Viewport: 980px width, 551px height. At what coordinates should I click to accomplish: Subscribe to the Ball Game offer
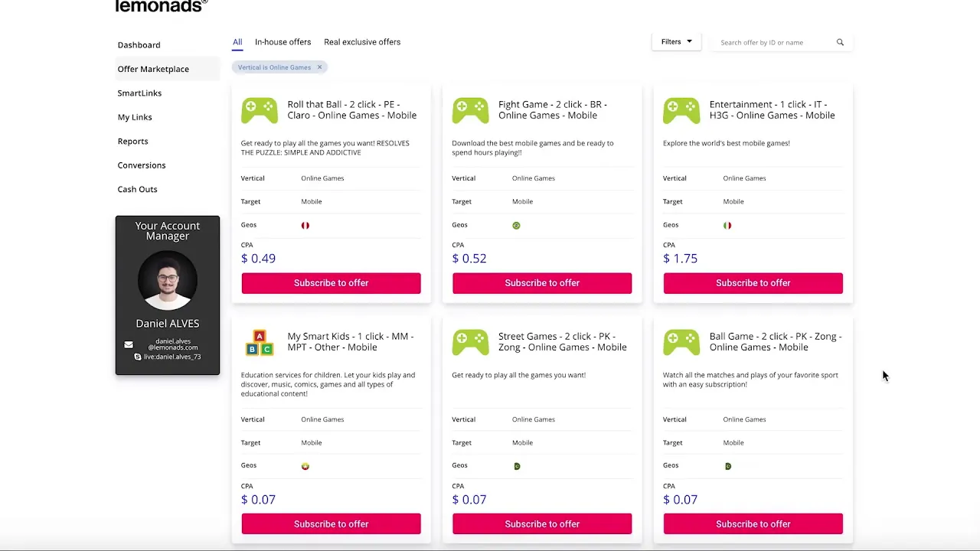click(753, 524)
